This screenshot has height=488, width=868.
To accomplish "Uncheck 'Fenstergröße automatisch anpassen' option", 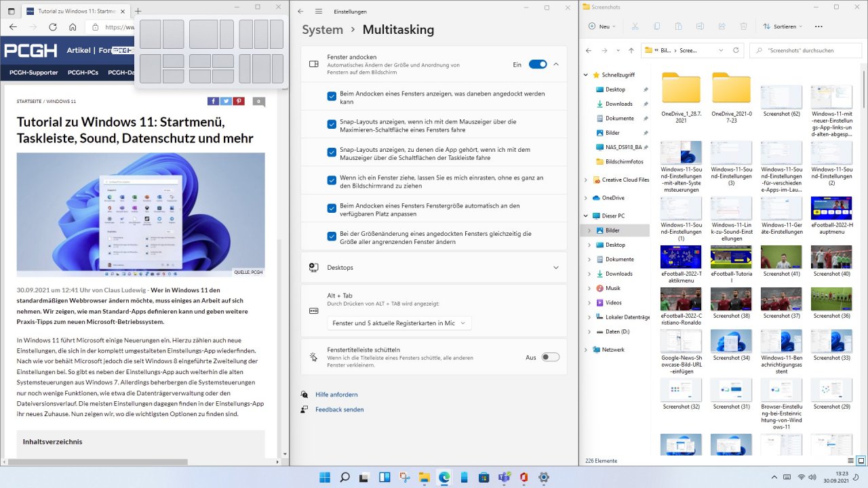I will click(332, 208).
